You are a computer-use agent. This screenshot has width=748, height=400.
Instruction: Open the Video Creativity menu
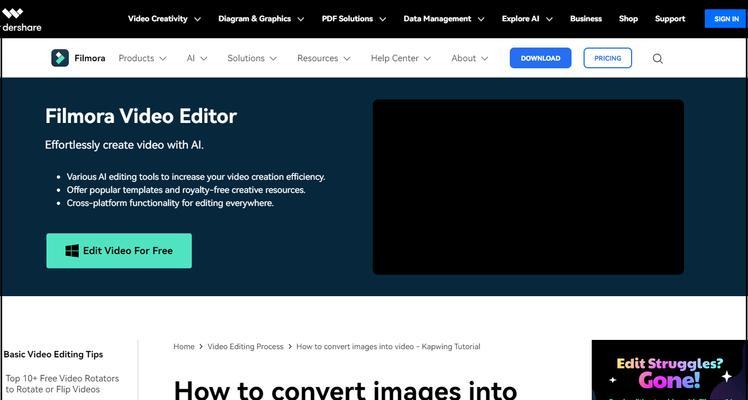click(157, 19)
